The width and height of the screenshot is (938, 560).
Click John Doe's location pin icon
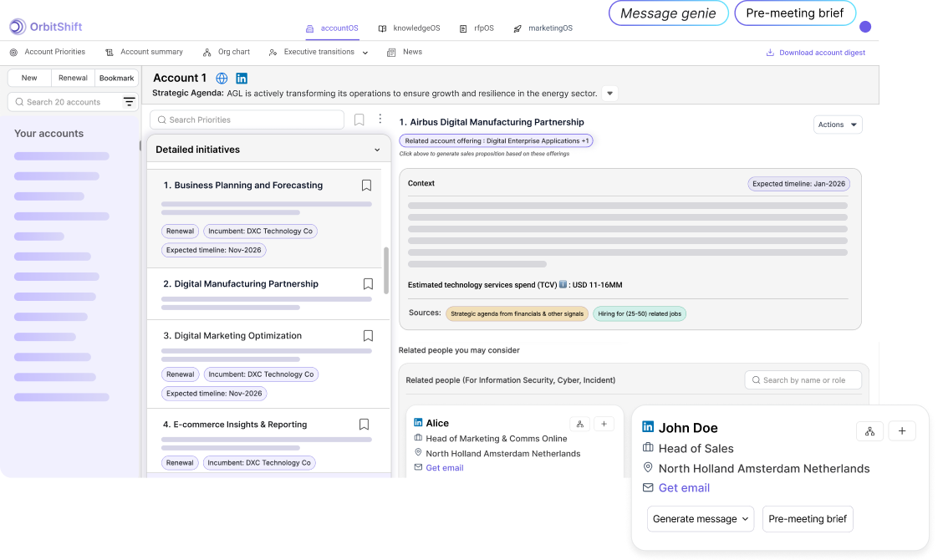tap(648, 468)
